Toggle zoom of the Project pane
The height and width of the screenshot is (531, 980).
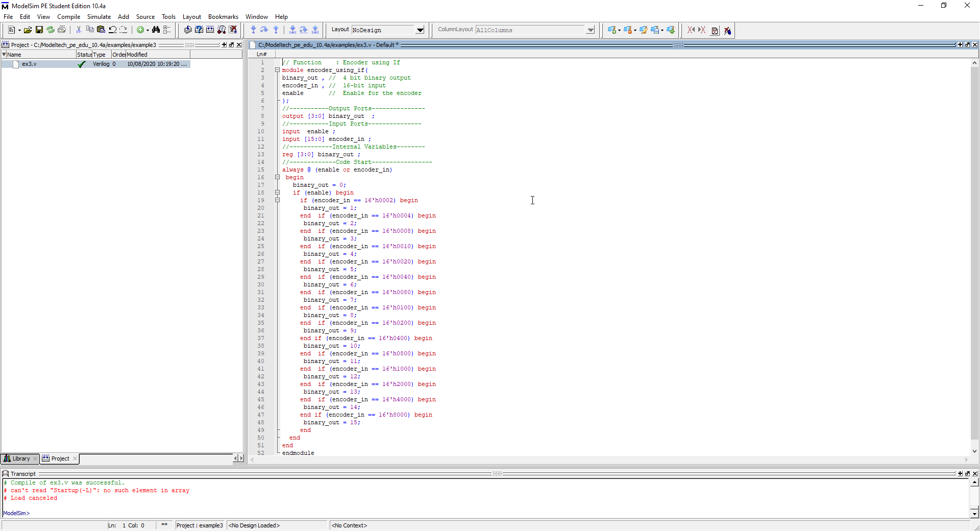click(x=224, y=45)
